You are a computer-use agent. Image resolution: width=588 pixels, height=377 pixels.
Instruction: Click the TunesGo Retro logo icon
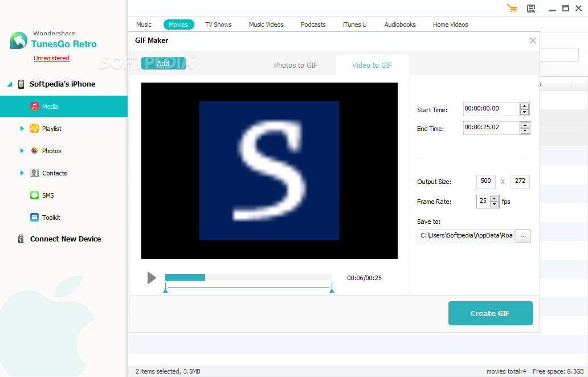(19, 40)
